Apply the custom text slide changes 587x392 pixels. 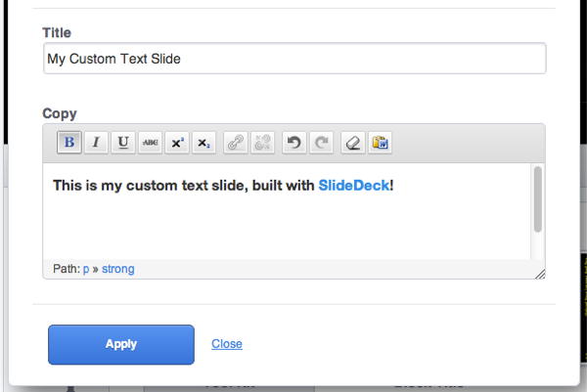121,344
